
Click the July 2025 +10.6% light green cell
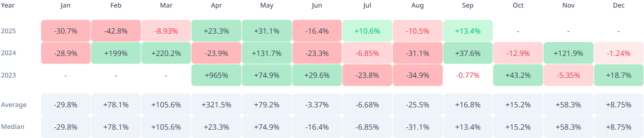(367, 31)
